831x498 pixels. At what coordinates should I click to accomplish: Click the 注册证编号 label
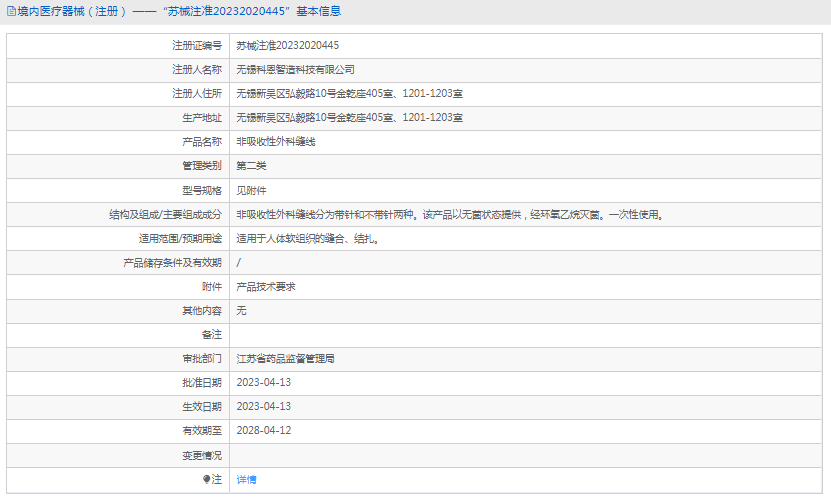(x=197, y=46)
